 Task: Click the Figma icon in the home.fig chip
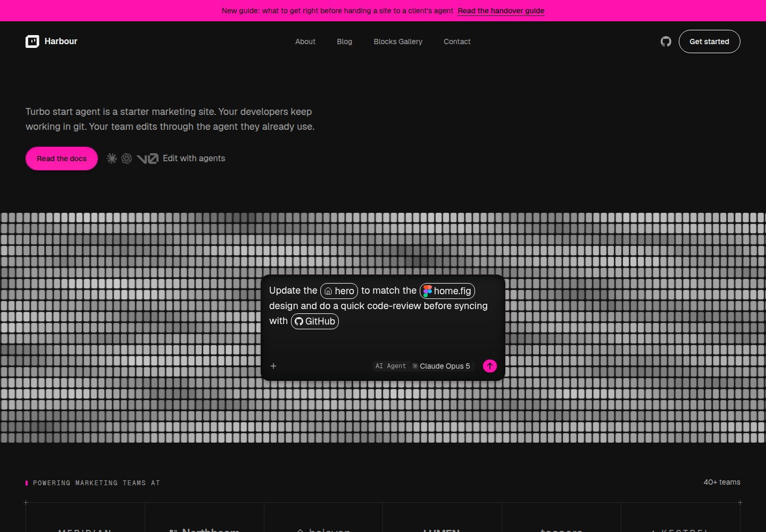tap(427, 291)
